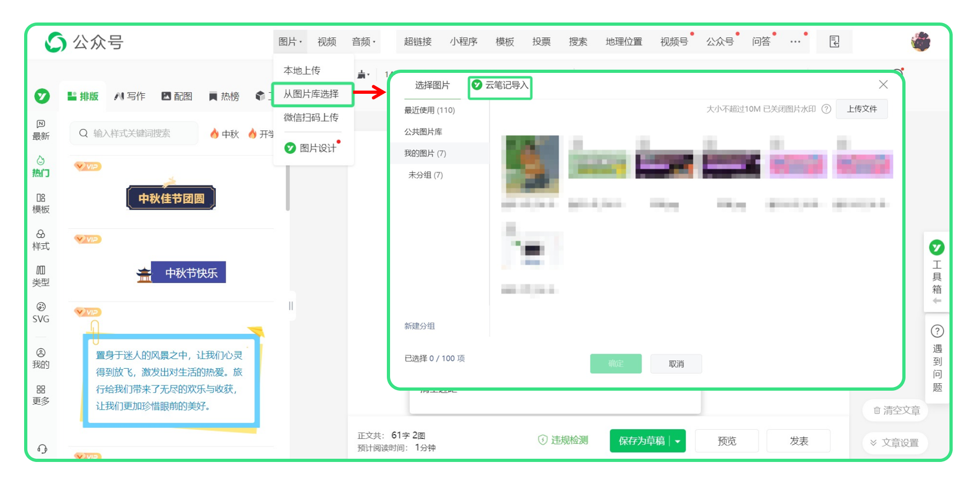
Task: Click the 违规检测 shield check
Action: [x=563, y=440]
